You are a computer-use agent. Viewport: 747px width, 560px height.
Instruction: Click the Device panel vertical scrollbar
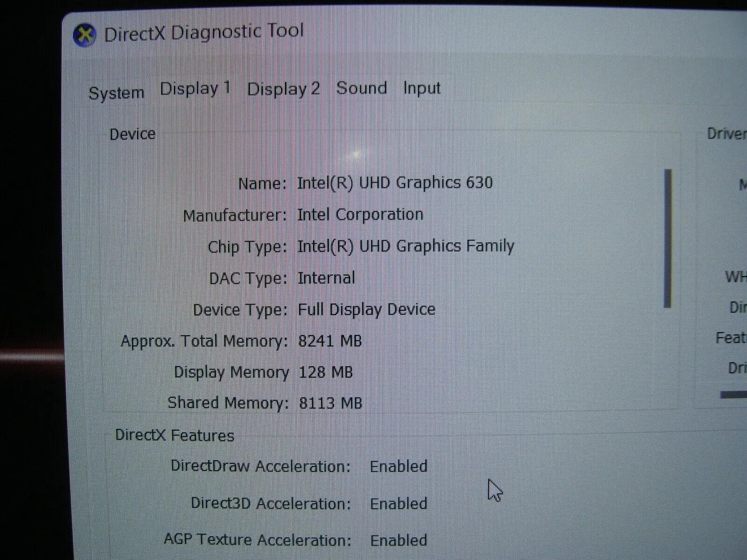pyautogui.click(x=667, y=238)
